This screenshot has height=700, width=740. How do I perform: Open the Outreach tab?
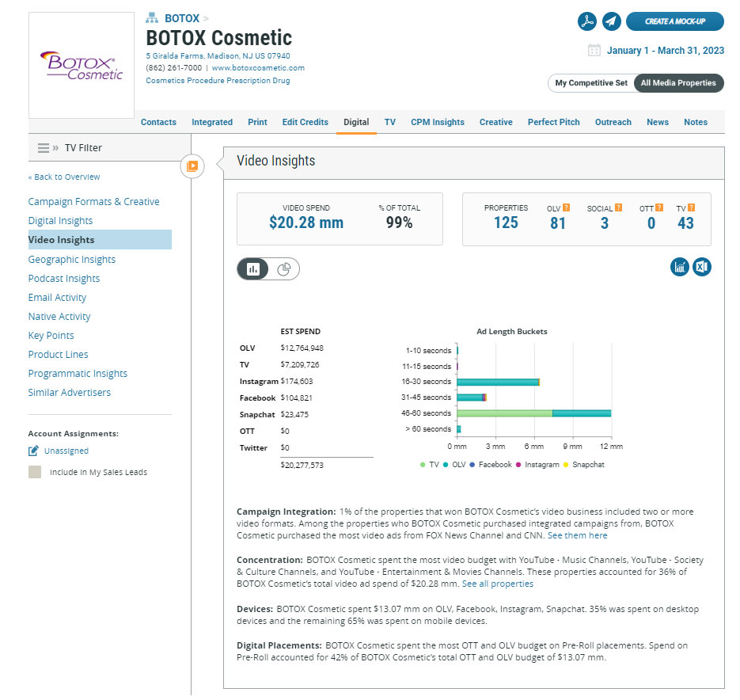pyautogui.click(x=613, y=122)
